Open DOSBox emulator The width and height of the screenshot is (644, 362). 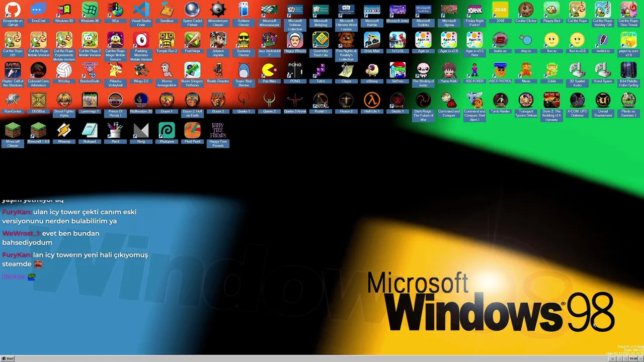[38, 104]
